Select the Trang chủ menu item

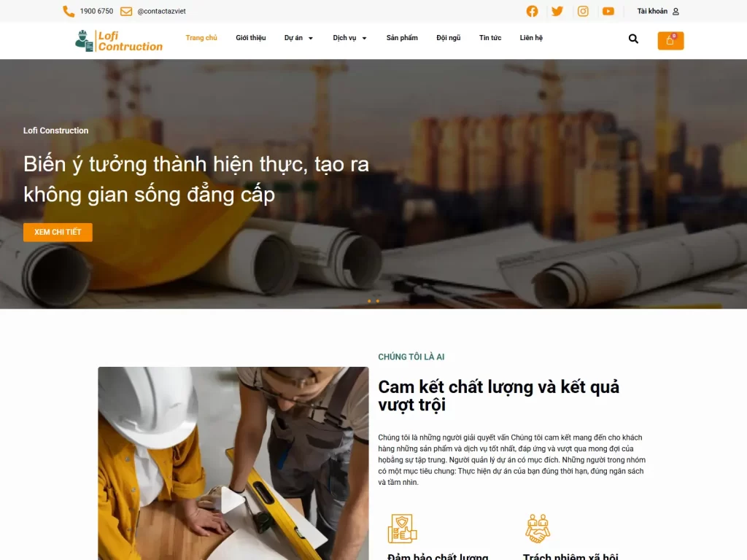tap(201, 38)
